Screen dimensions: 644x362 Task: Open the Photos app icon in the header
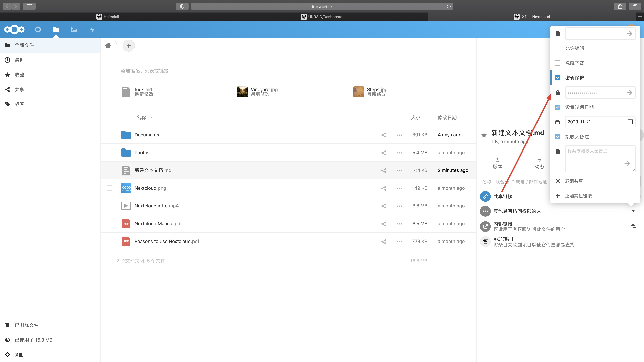tap(74, 29)
